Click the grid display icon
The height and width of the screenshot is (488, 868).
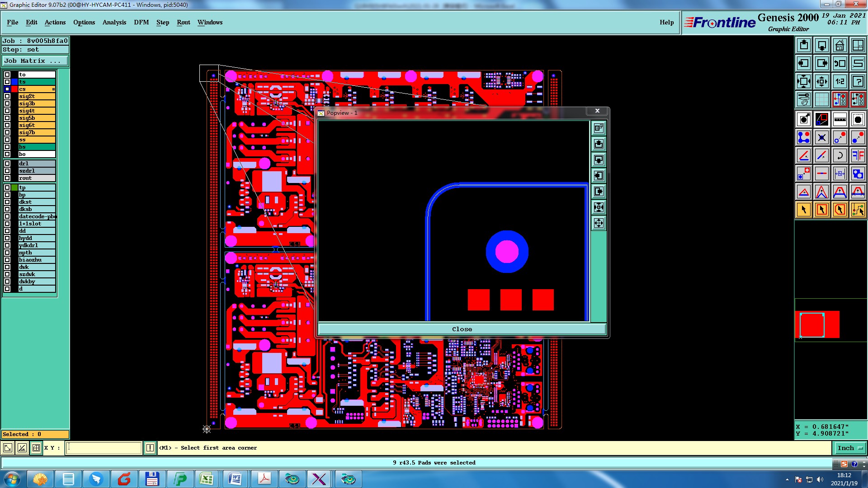click(821, 99)
